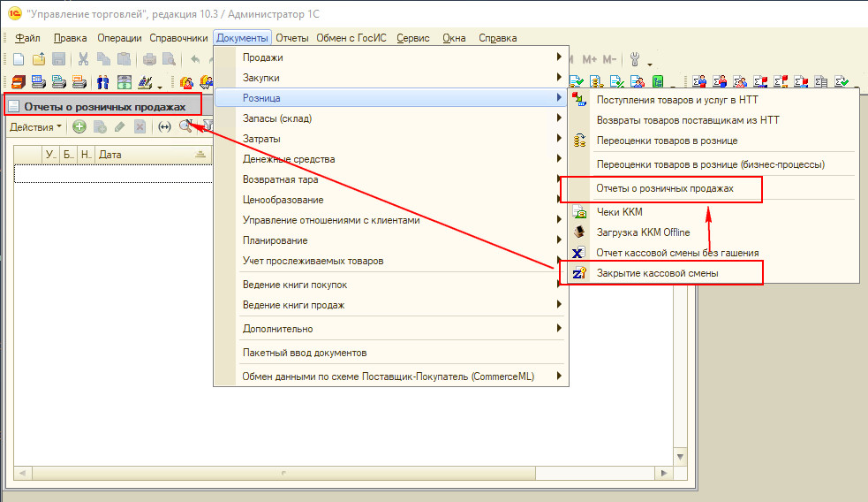The image size is (868, 502).
Task: Click the horizontal scrollbar thumb
Action: tap(283, 473)
